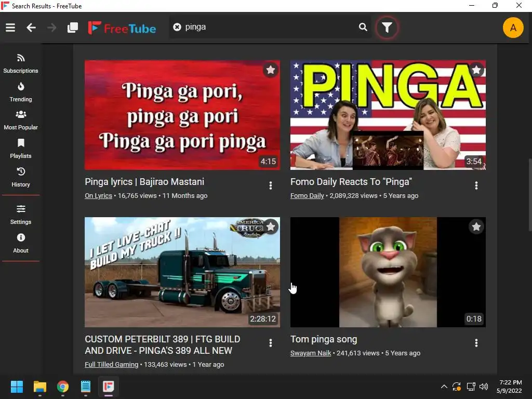
Task: Open About in sidebar
Action: pyautogui.click(x=21, y=243)
